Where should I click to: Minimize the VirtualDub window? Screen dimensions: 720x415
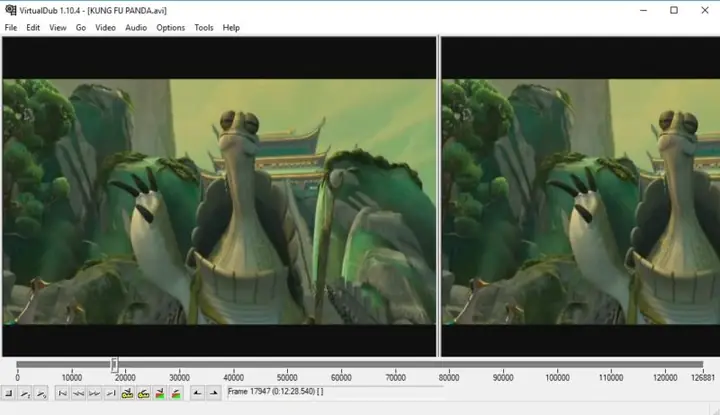(643, 10)
